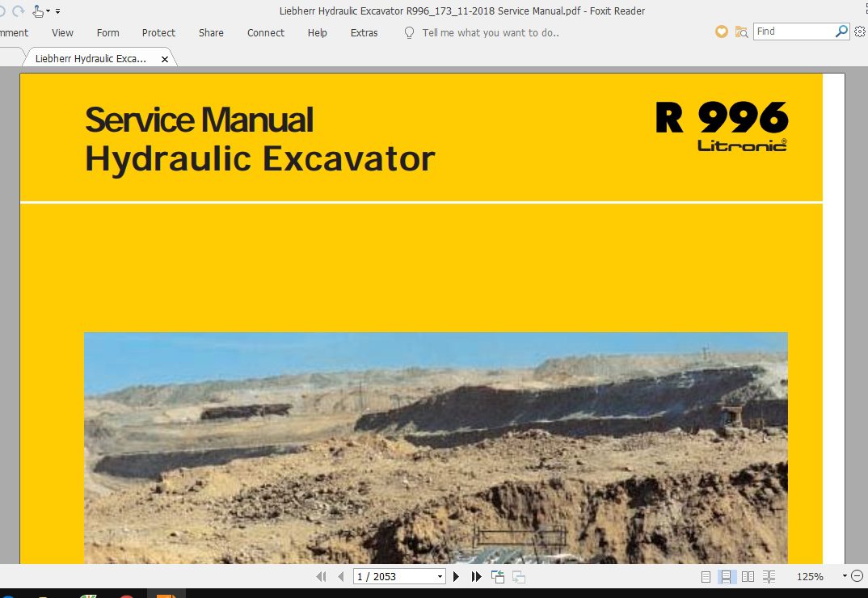Screen dimensions: 868x598
Task: Open the search settings gear icon
Action: coord(860,32)
